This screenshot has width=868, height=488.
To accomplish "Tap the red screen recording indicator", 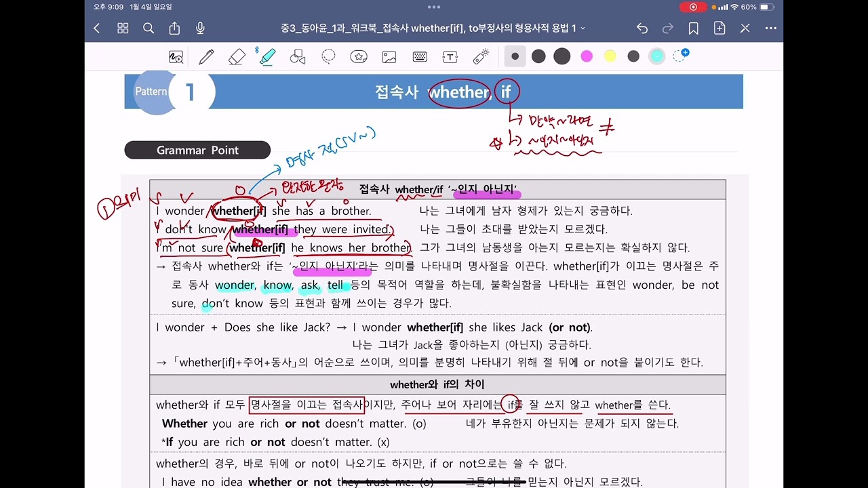I will pyautogui.click(x=693, y=7).
